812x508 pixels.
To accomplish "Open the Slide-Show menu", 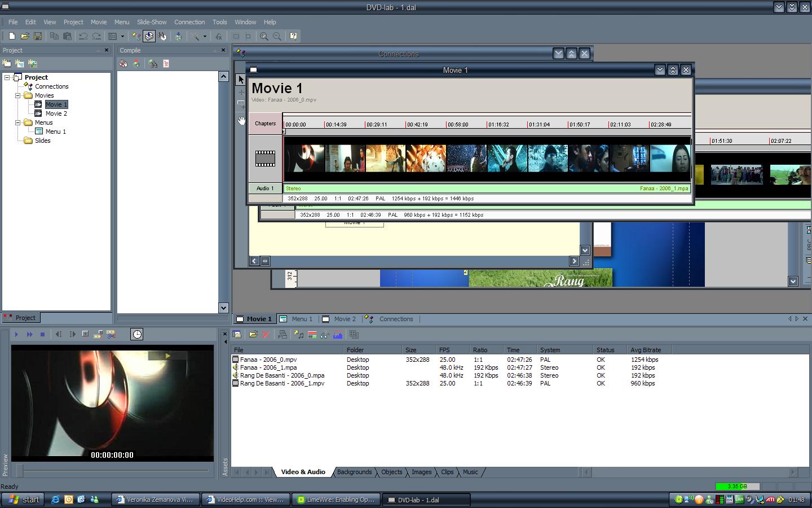I will [152, 22].
